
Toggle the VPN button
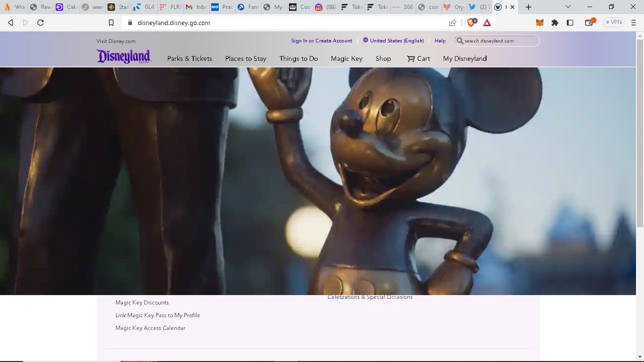(613, 23)
